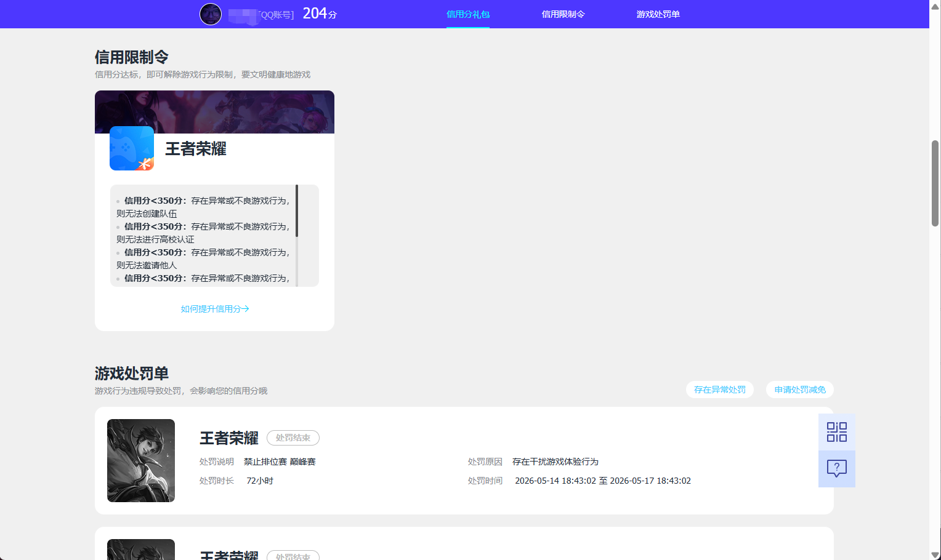Click the blue game controller icon
Image resolution: width=941 pixels, height=560 pixels.
(132, 148)
